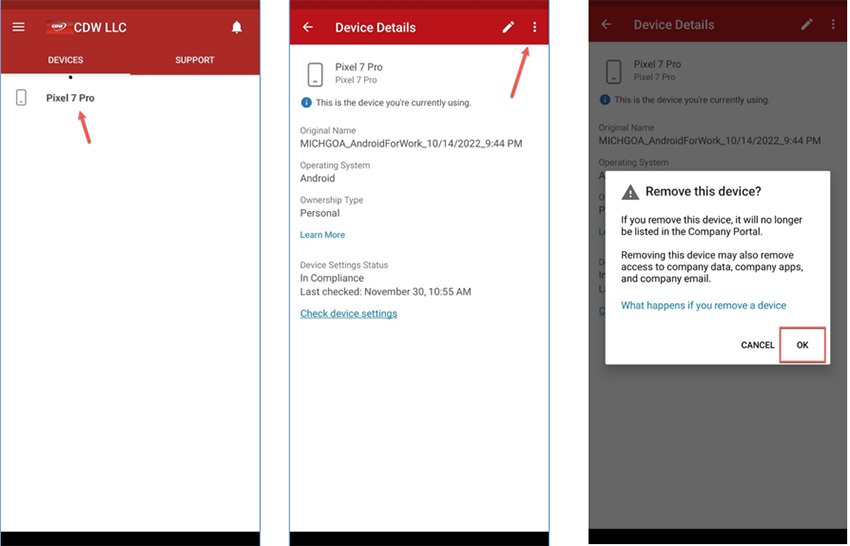Open three-dot overflow menu marked by red arrow
This screenshot has height=546, width=850.
[x=535, y=27]
